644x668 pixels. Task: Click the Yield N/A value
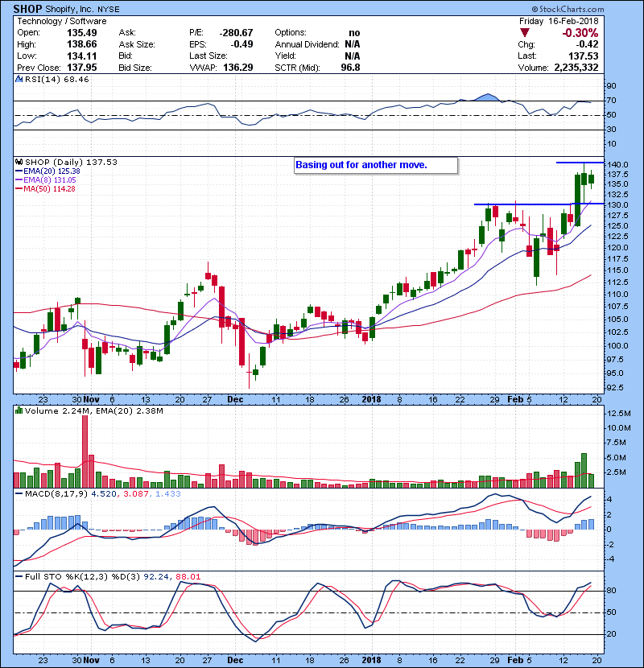pos(353,56)
